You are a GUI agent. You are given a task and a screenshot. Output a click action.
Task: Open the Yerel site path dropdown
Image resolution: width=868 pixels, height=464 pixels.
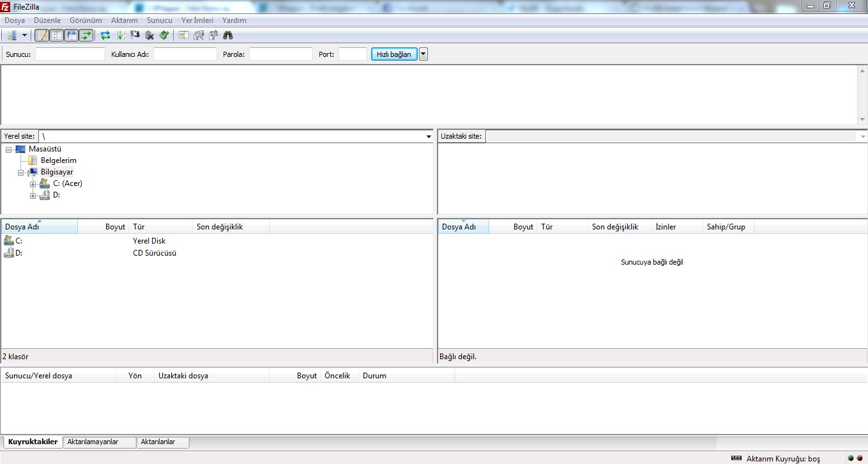[429, 137]
